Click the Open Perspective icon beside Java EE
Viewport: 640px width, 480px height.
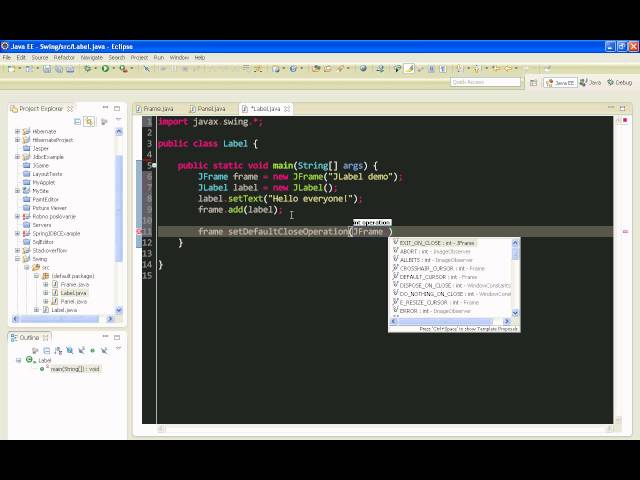pyautogui.click(x=533, y=83)
